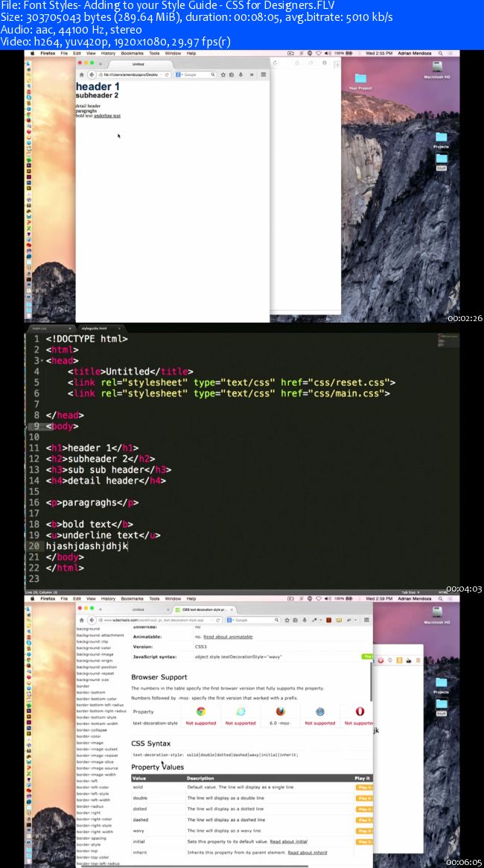484x868 pixels.
Task: Reload the file:// page in the Untitled browser
Action: [x=167, y=75]
